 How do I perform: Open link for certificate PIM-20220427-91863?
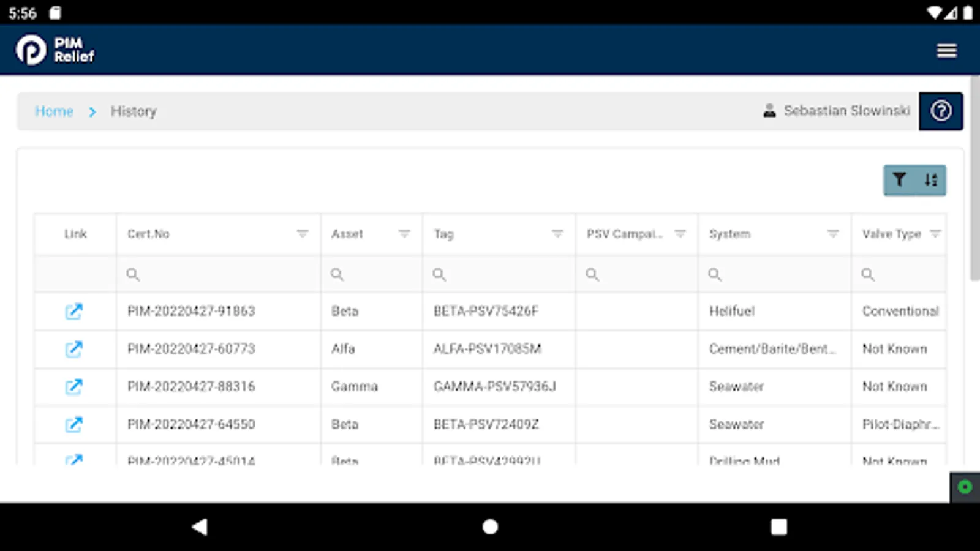73,311
